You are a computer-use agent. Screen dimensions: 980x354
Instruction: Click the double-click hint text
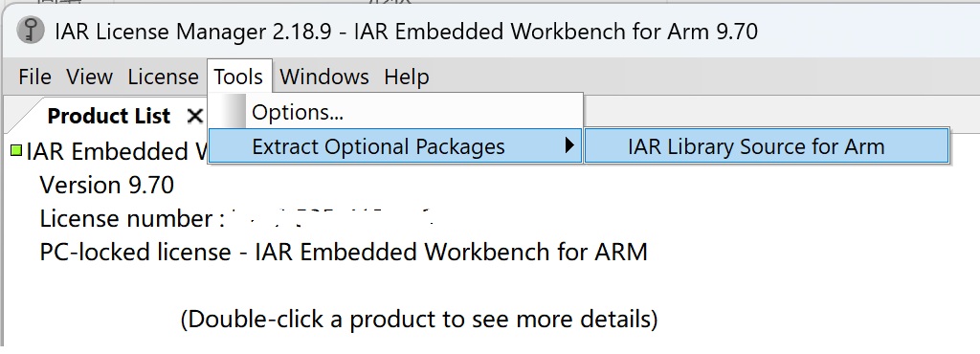419,319
